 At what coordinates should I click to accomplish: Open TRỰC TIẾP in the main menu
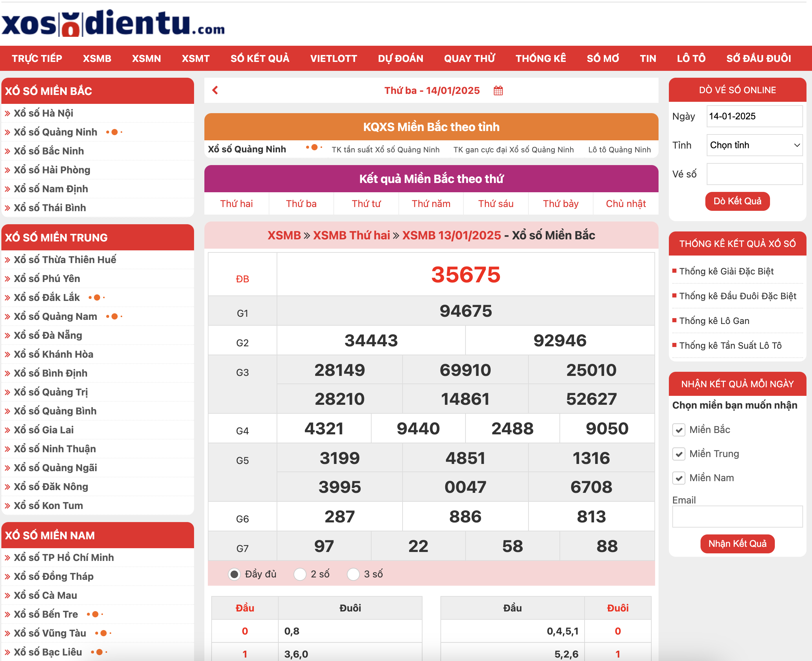tap(37, 58)
